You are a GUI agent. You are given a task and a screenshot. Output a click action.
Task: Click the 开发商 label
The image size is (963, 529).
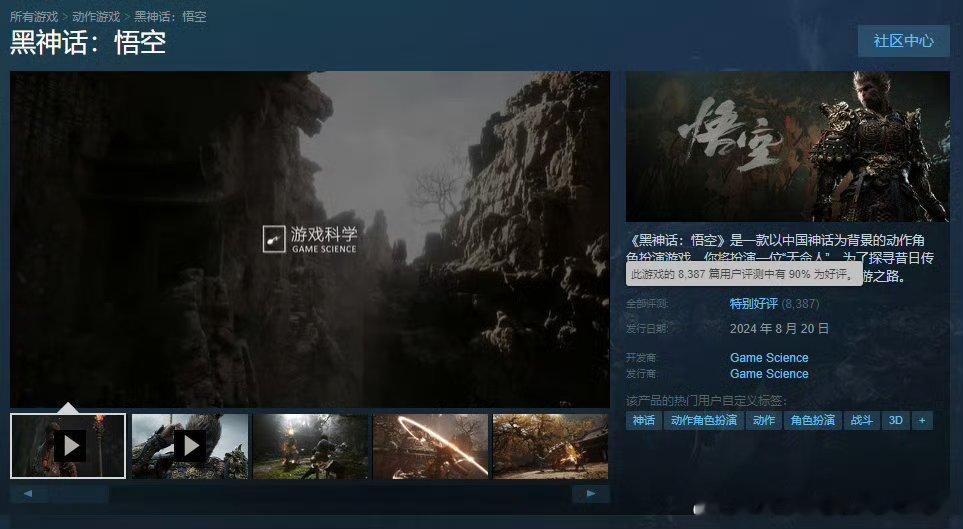642,358
